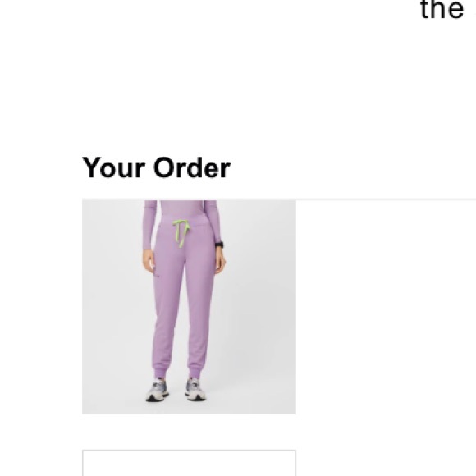Click the word "the" at the top

coord(442,10)
